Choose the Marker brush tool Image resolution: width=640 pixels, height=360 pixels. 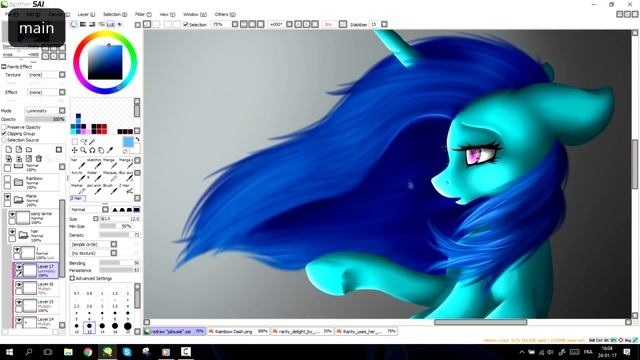pyautogui.click(x=78, y=188)
